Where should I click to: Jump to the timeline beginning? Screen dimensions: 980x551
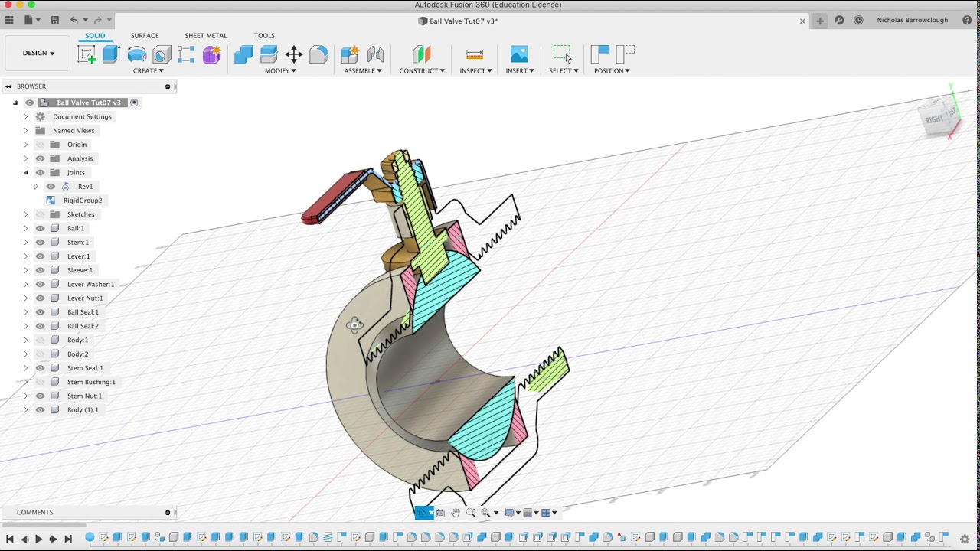coord(10,539)
